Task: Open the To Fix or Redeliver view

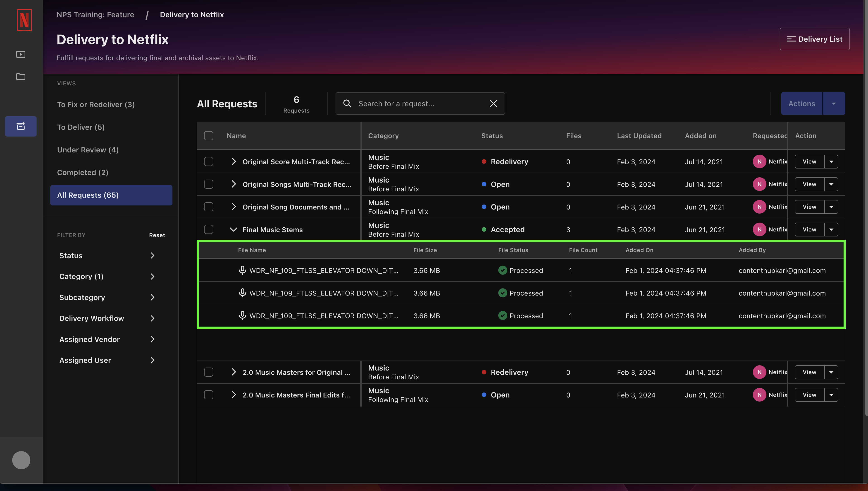Action: (x=96, y=105)
